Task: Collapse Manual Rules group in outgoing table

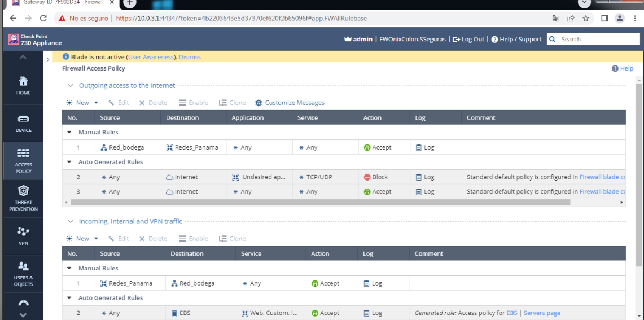Action: [69, 133]
